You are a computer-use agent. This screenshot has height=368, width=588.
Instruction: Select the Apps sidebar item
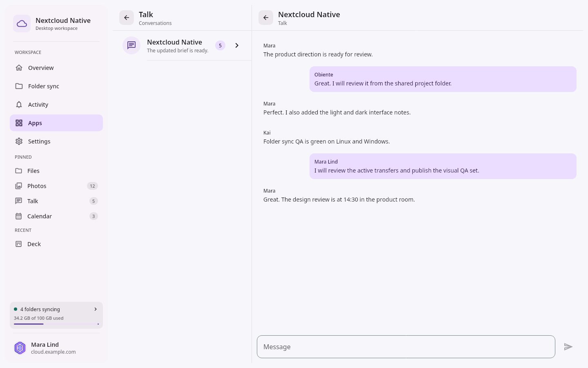click(x=56, y=123)
